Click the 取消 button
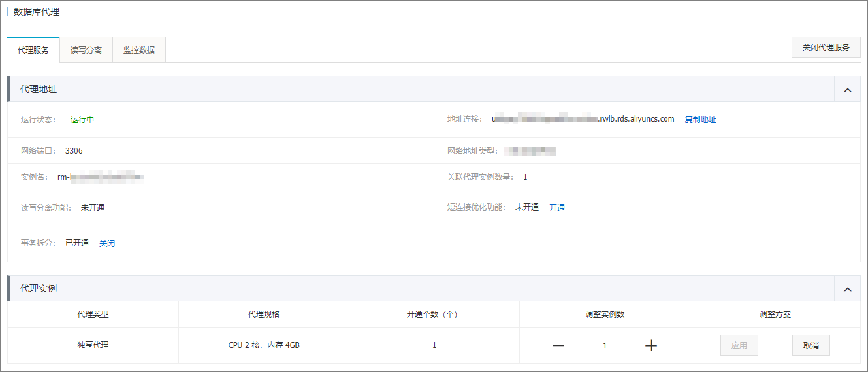868x372 pixels. coord(811,345)
